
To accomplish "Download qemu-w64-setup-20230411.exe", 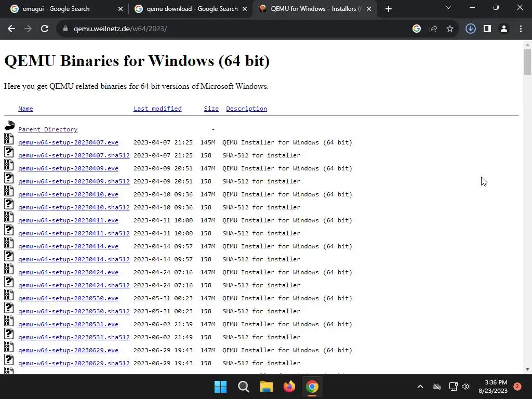I will point(68,220).
